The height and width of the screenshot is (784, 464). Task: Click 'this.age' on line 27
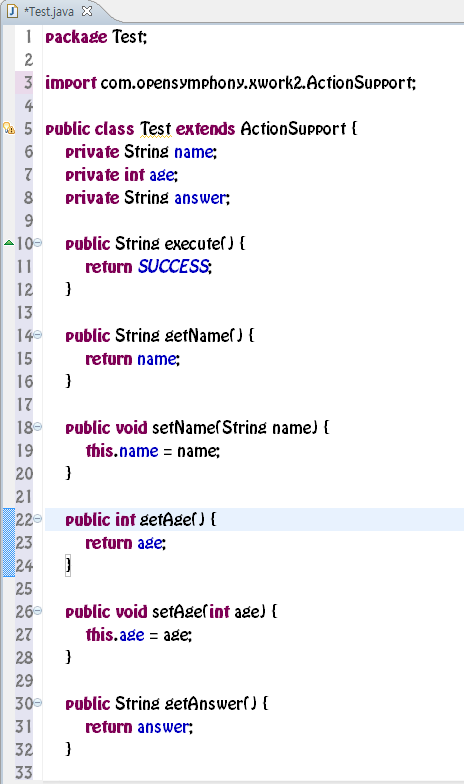(x=115, y=635)
